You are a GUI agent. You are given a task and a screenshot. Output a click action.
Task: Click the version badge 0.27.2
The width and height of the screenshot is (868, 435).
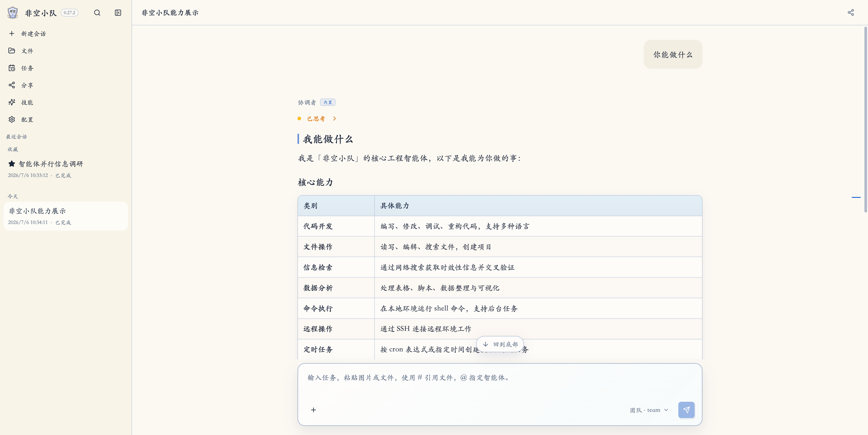69,13
